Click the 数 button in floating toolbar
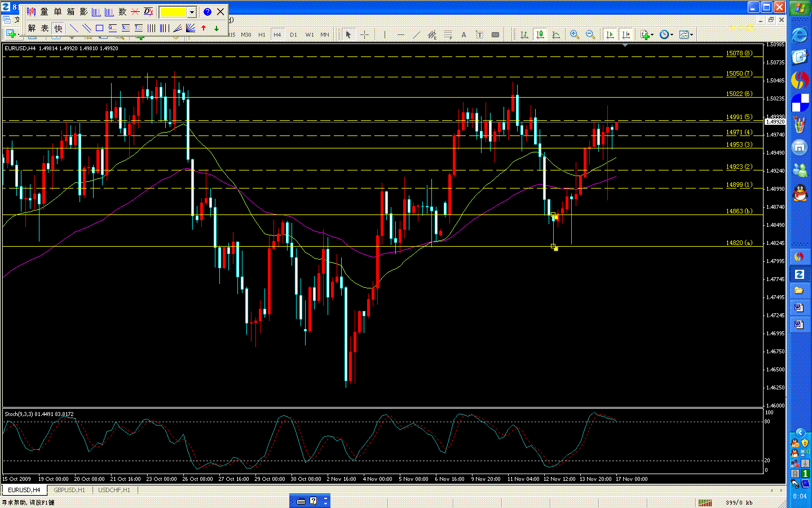812x508 pixels. (122, 12)
